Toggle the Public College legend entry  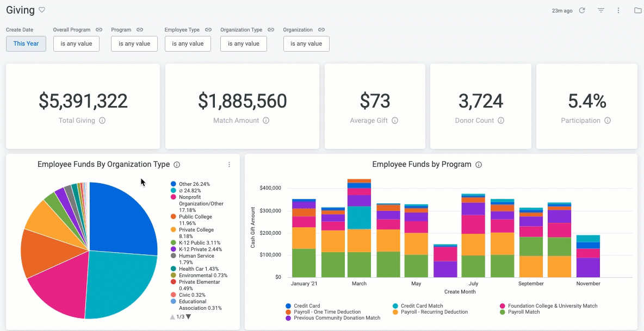(191, 220)
